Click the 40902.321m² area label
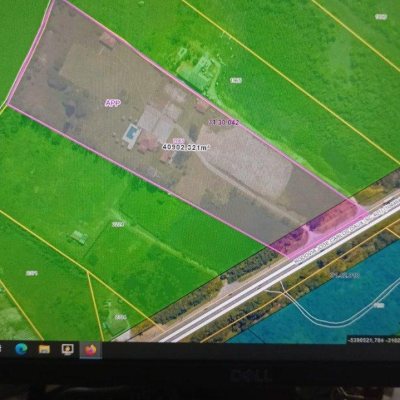 [186, 147]
